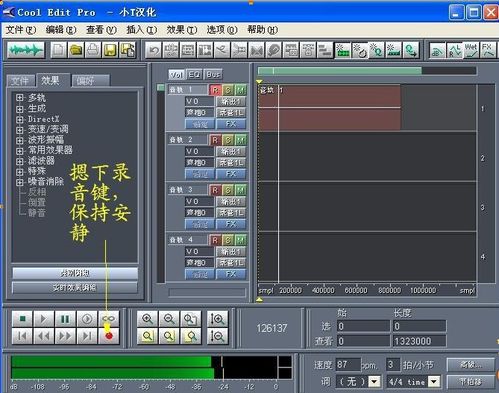Click the dB icon in right toolbar

tap(437, 50)
